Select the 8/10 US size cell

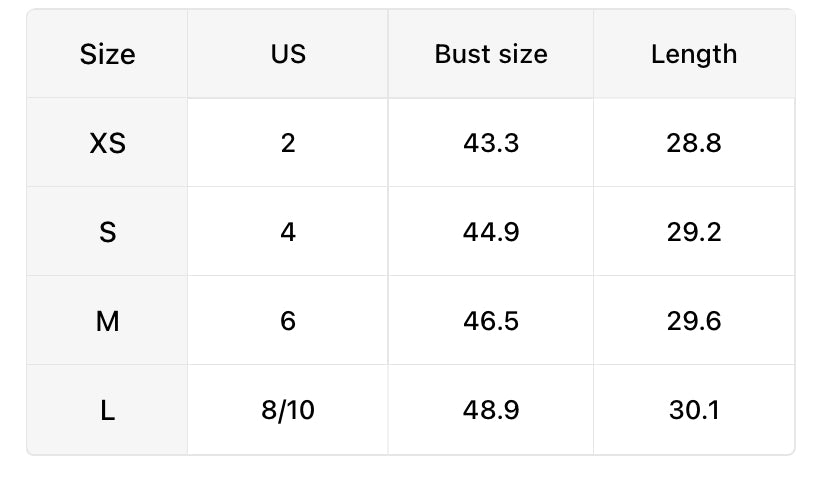click(x=288, y=410)
